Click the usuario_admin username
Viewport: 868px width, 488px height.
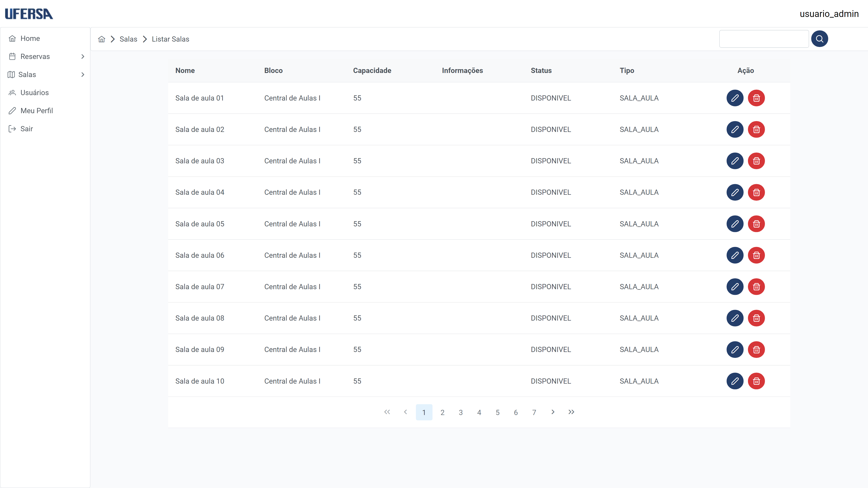tap(829, 14)
